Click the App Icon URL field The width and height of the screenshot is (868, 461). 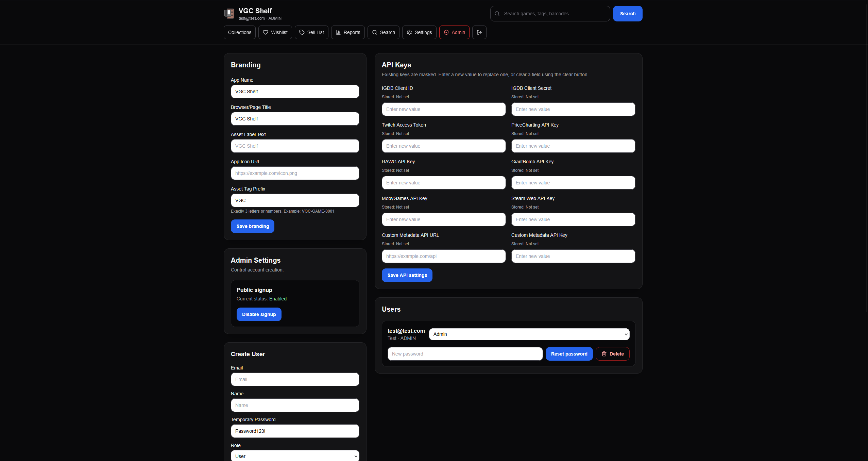[295, 173]
